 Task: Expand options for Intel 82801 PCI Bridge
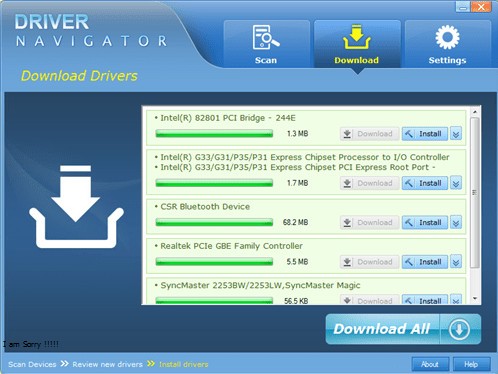456,134
